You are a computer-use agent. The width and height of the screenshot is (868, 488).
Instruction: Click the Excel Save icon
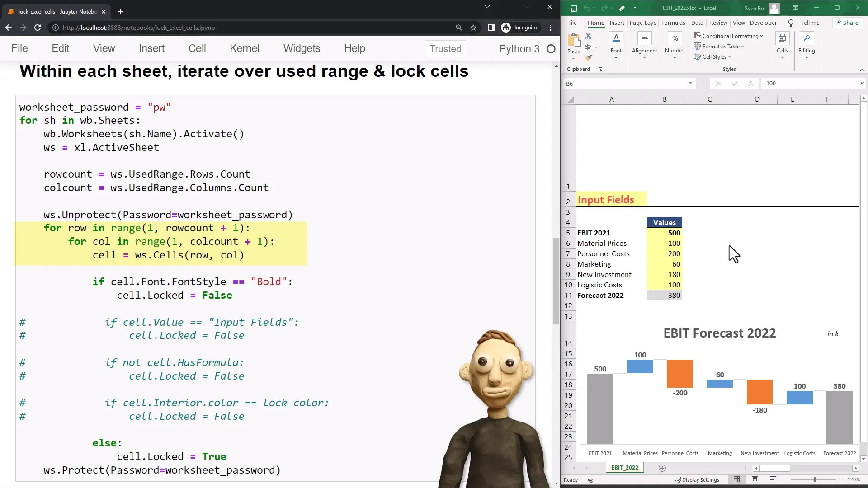coord(573,8)
